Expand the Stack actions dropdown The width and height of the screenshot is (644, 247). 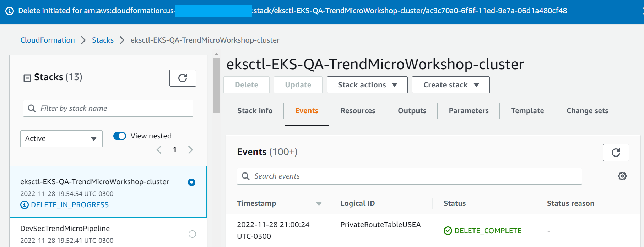[367, 85]
